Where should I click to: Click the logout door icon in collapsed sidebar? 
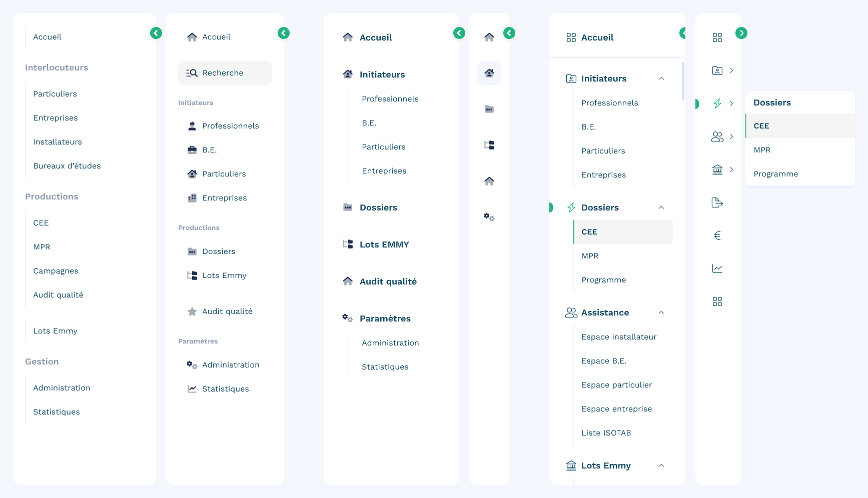coord(717,202)
